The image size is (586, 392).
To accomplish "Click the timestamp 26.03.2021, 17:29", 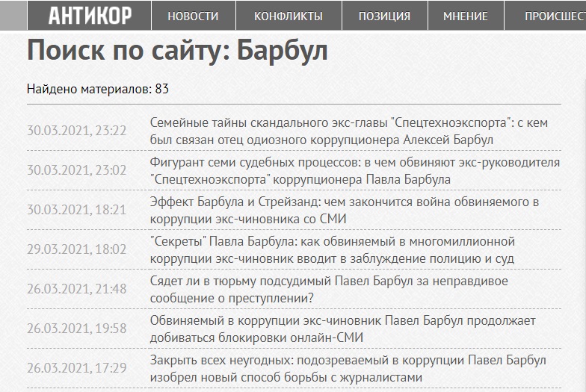I will coord(77,368).
